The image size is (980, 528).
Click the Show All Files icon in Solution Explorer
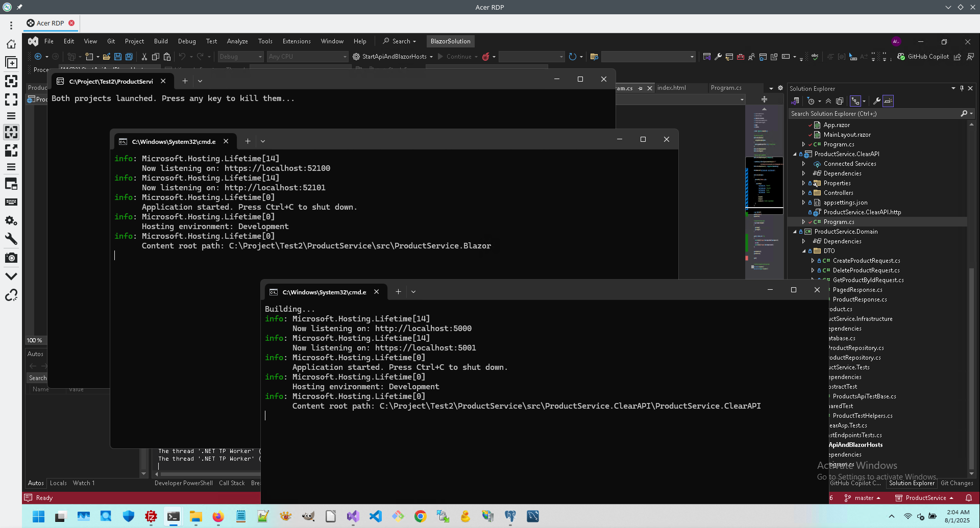(x=840, y=101)
